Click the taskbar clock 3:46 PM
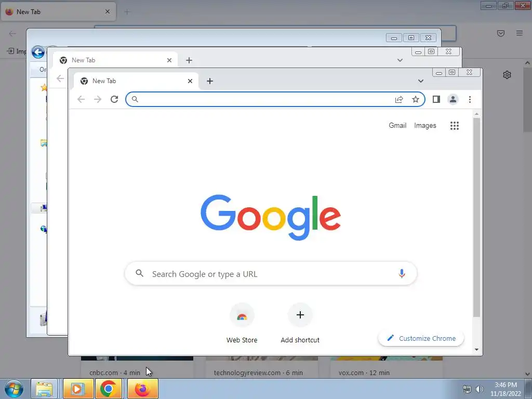The image size is (532, 399). (506, 389)
